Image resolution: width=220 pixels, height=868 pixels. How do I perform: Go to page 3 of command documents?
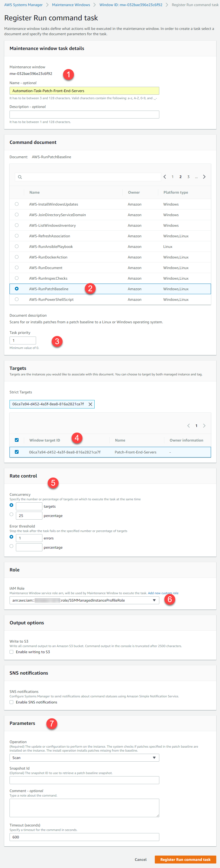tap(188, 176)
